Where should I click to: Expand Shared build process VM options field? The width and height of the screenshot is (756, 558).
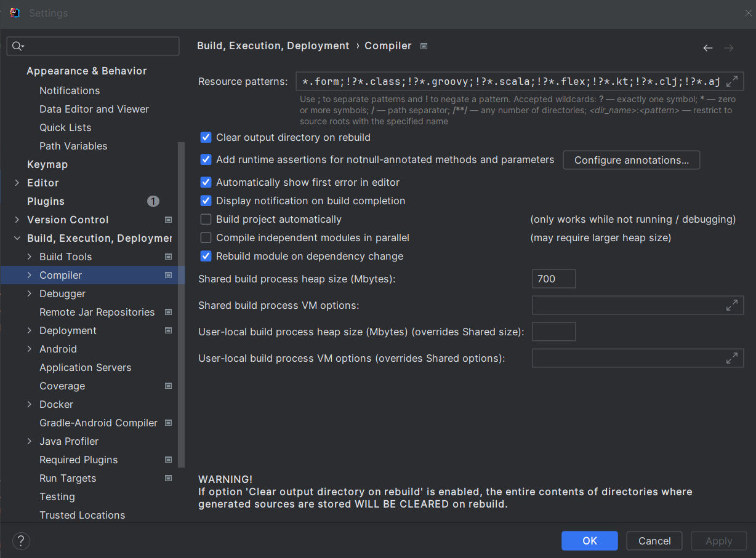pyautogui.click(x=732, y=305)
